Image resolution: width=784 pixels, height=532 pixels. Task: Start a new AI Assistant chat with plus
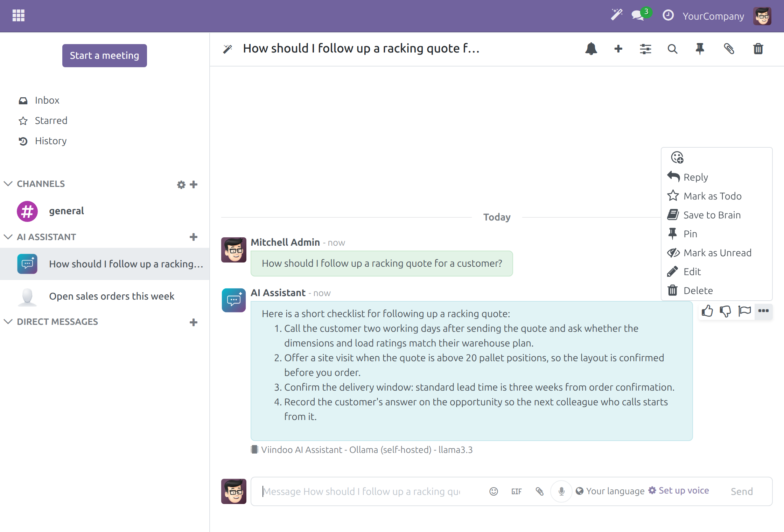click(x=194, y=237)
